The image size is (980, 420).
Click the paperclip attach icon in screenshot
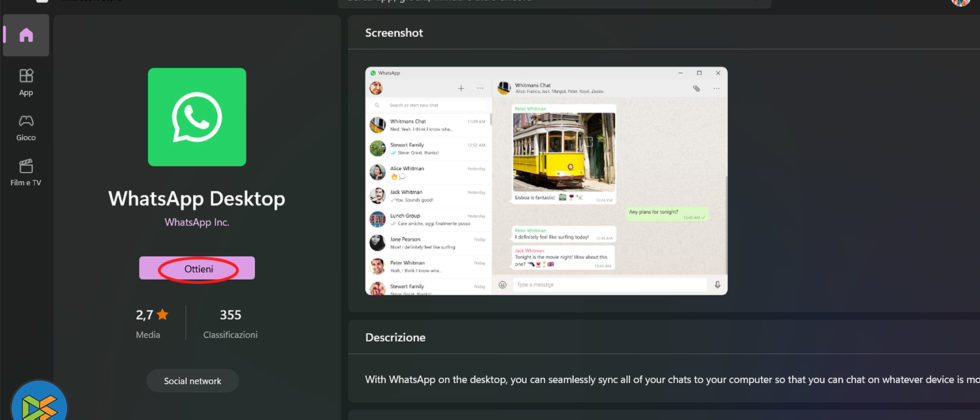point(696,88)
